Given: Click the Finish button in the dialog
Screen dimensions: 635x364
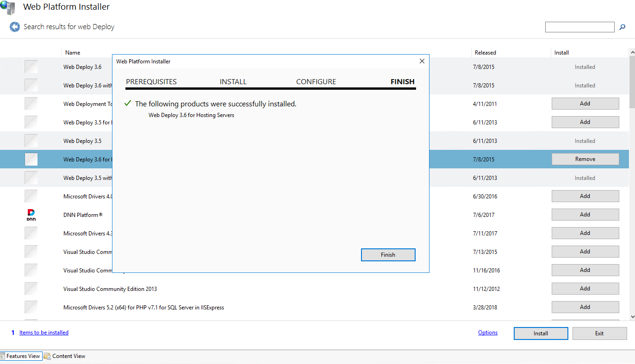Looking at the screenshot, I should tap(388, 255).
